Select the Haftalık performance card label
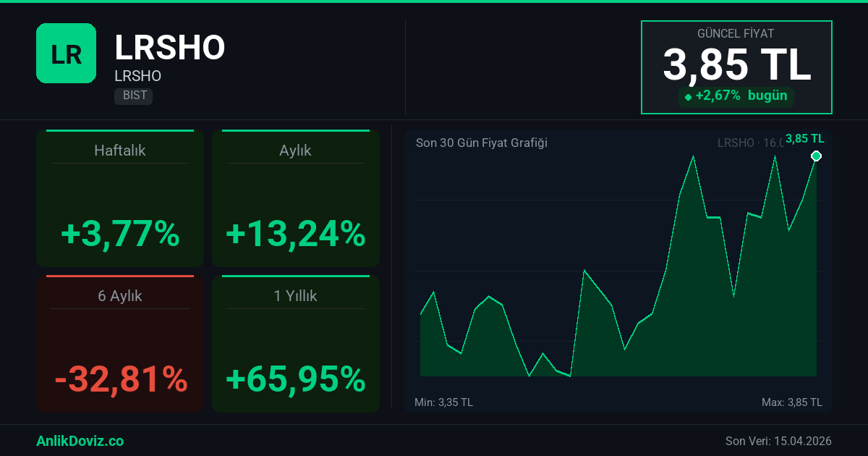The height and width of the screenshot is (456, 868). pyautogui.click(x=120, y=151)
